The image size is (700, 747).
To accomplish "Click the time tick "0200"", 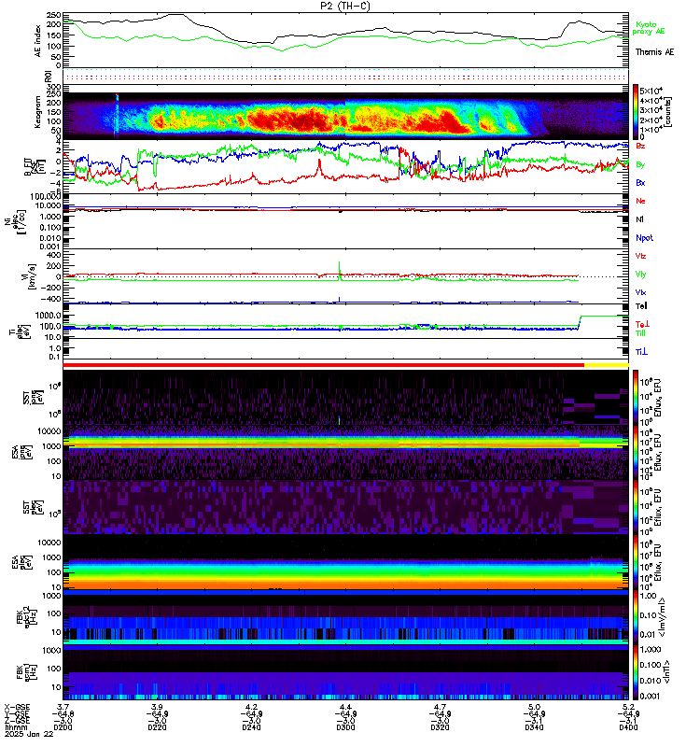I will (x=63, y=727).
